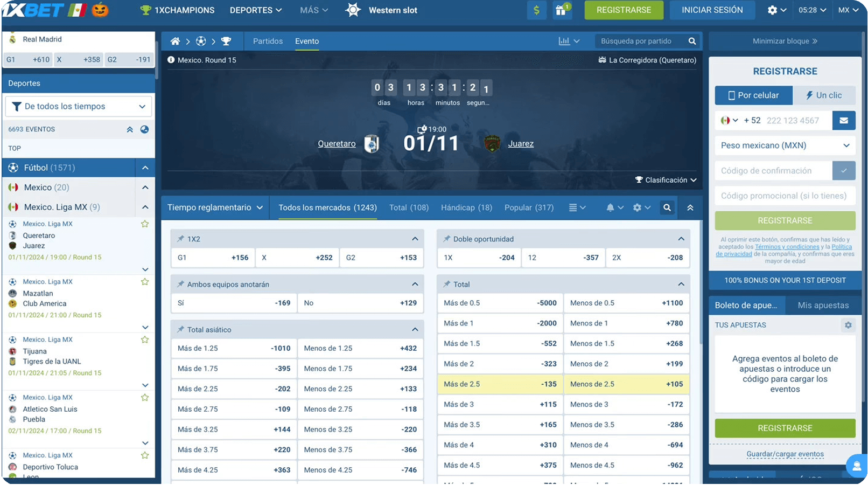This screenshot has height=485, width=868.
Task: Switch to Mis apuestas tab
Action: 823,306
